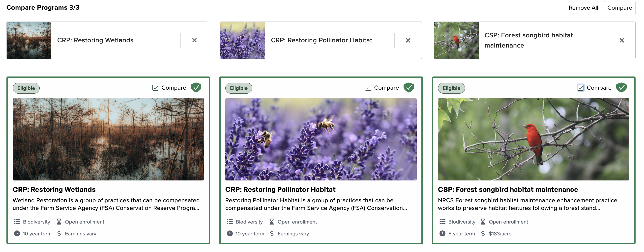Click the dollar icon next to $183/acre
The height and width of the screenshot is (252, 644).
[x=484, y=233]
